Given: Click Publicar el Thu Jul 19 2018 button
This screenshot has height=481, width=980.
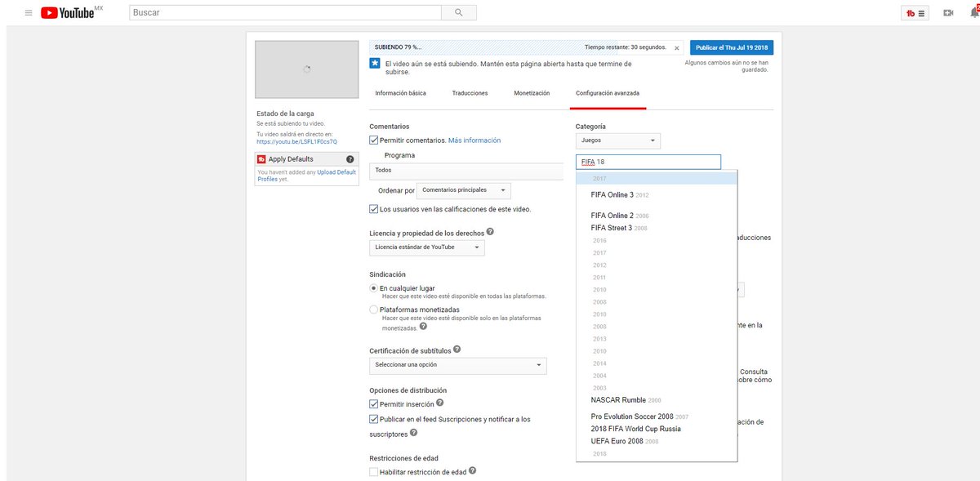Looking at the screenshot, I should click(x=730, y=47).
